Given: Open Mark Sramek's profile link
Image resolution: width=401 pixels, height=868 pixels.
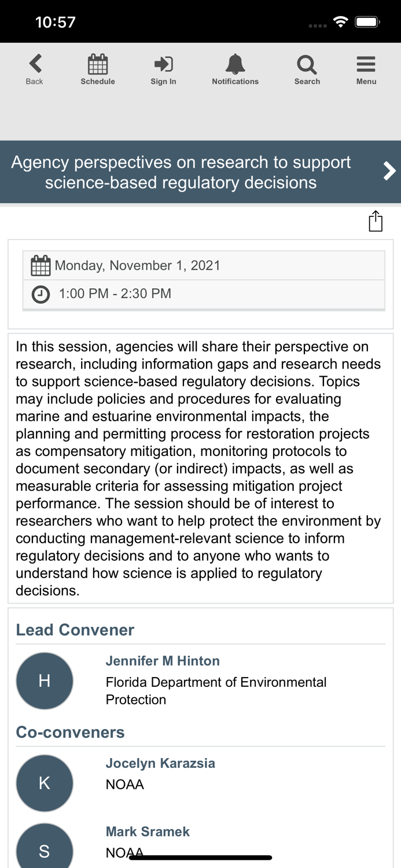Looking at the screenshot, I should point(148,832).
